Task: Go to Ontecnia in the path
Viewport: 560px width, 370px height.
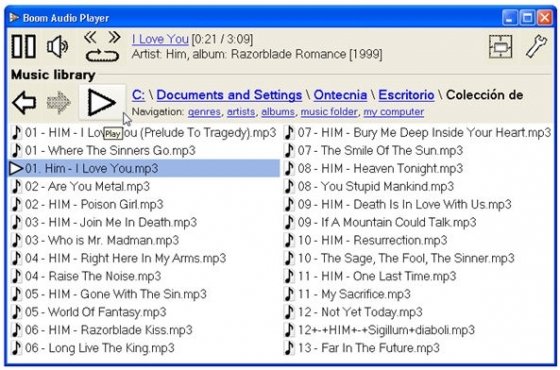Action: point(340,95)
